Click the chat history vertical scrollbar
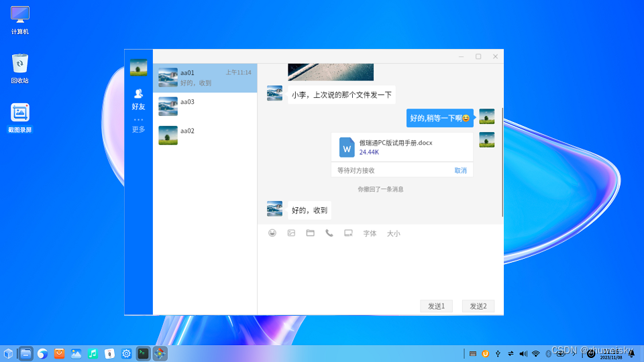This screenshot has width=644, height=362. point(502,162)
